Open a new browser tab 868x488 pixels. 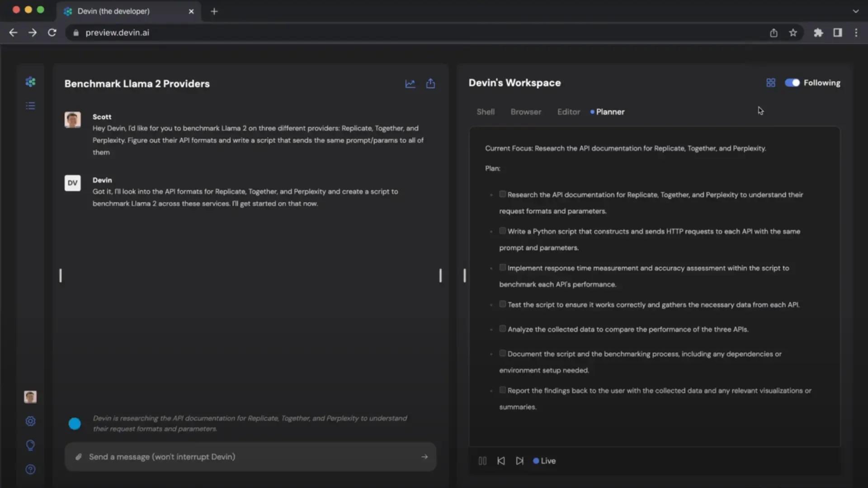[x=214, y=11]
